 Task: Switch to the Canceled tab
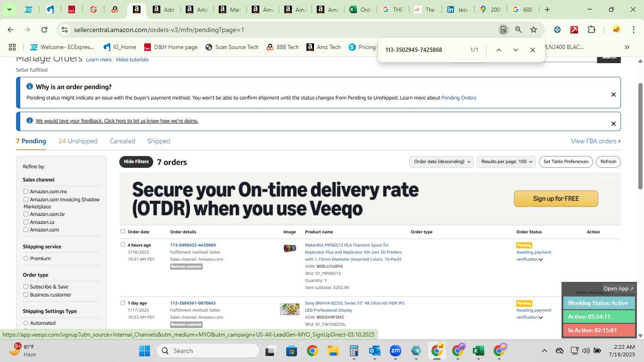123,141
